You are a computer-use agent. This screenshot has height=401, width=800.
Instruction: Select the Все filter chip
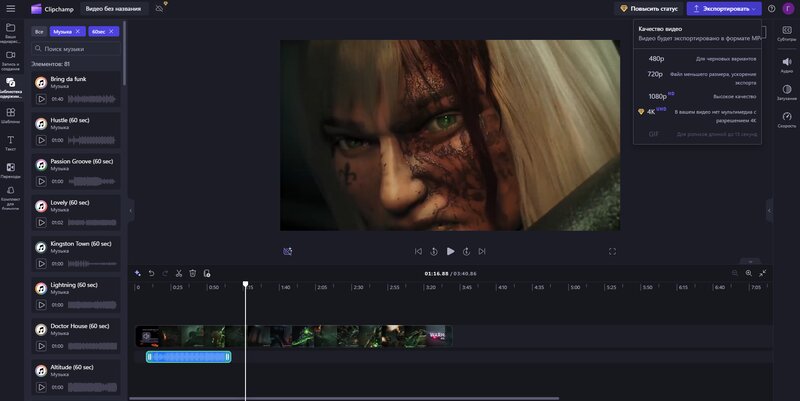pos(39,32)
